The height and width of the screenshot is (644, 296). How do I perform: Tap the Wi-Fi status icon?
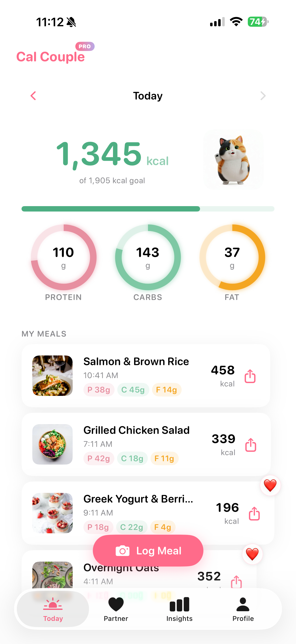tap(236, 22)
